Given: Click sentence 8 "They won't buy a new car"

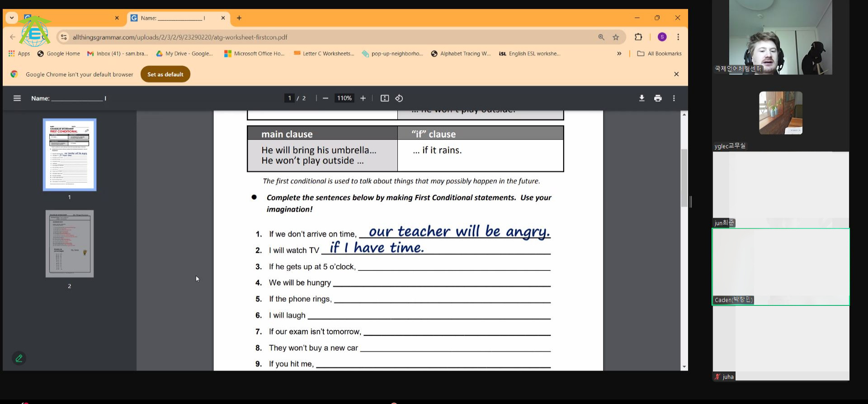Looking at the screenshot, I should click(313, 348).
